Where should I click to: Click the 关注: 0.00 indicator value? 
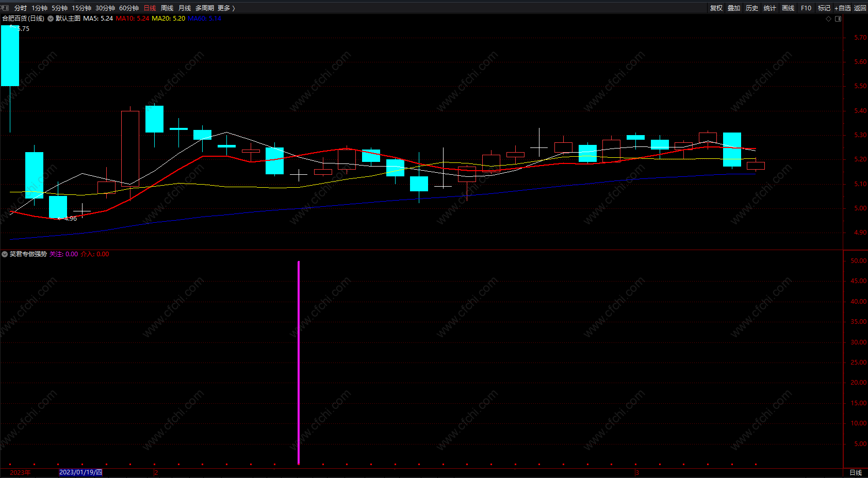coord(64,254)
